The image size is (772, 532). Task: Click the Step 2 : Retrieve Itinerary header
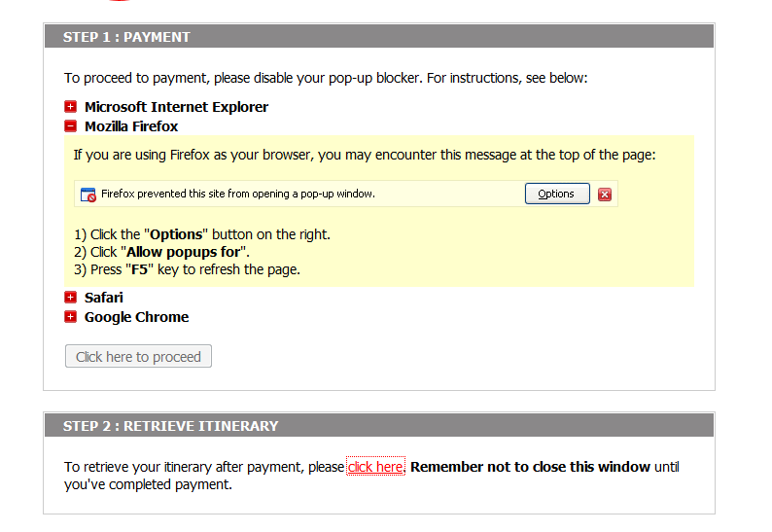[170, 426]
